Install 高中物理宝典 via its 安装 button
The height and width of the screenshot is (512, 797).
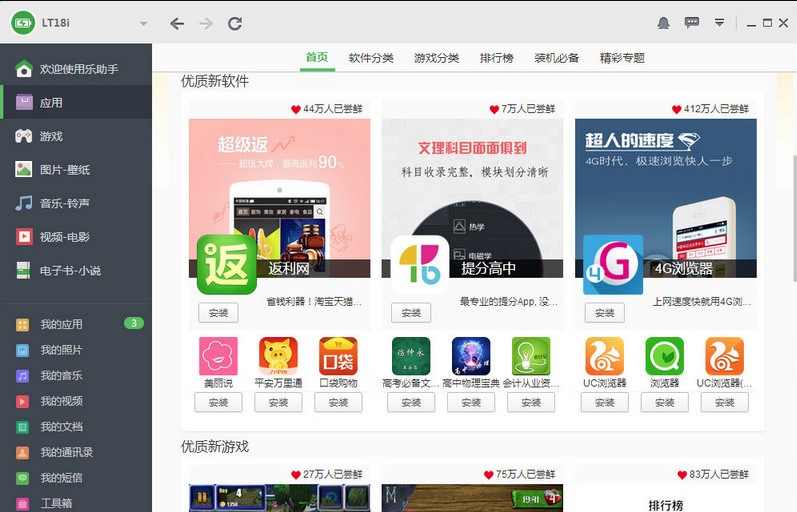[471, 403]
